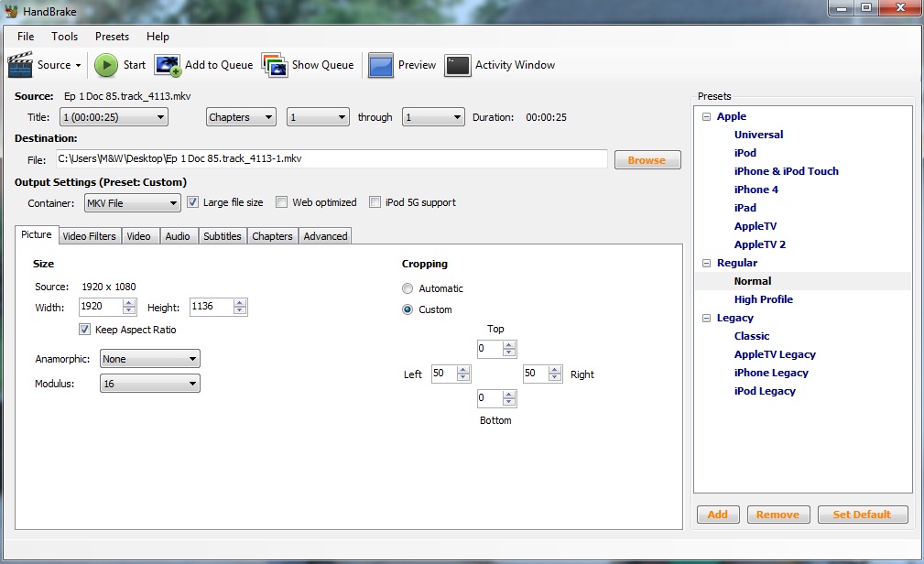Image resolution: width=924 pixels, height=564 pixels.
Task: Collapse the Apple presets group
Action: [706, 116]
